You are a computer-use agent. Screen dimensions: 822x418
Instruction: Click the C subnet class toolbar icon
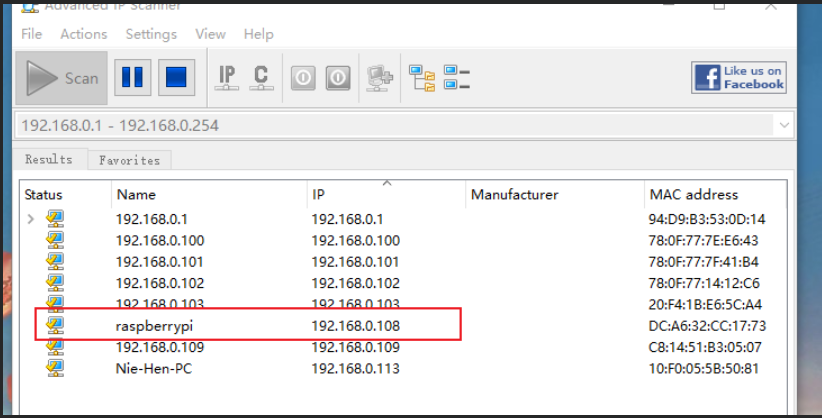261,78
